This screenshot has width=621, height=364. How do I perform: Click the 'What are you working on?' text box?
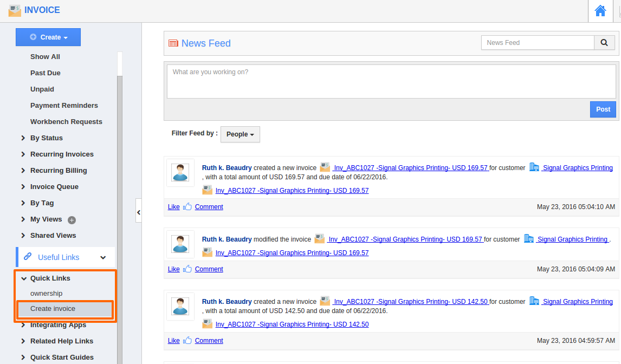[391, 82]
